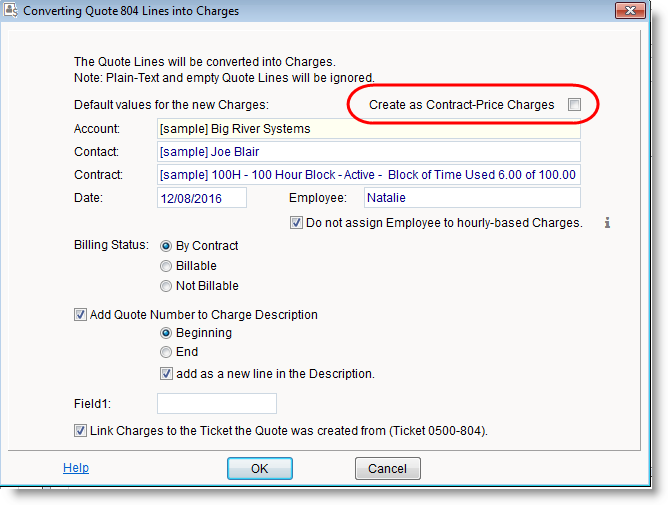Click the Date field 12/08/2016
Screen dimensions: 668x505
pos(201,198)
